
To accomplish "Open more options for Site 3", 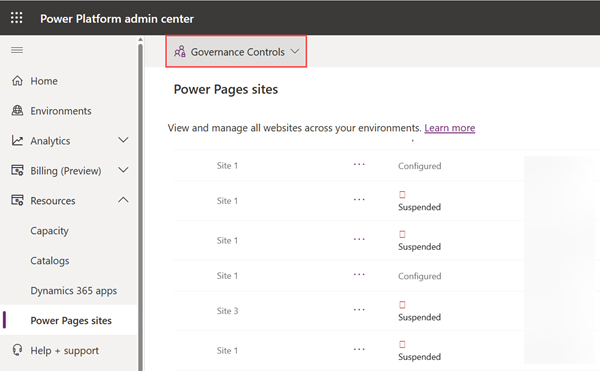I will (359, 309).
